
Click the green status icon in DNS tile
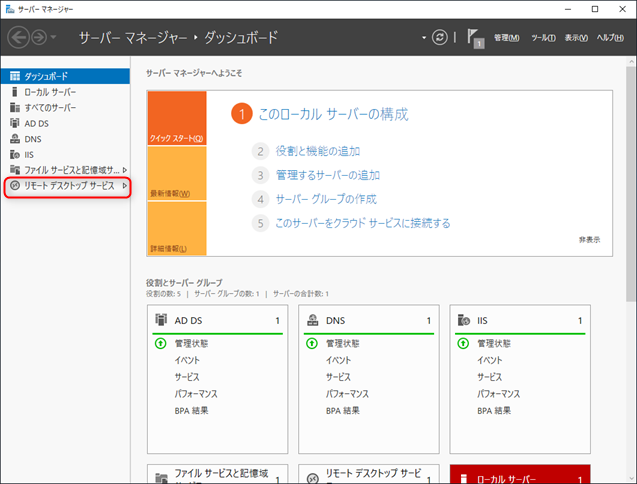(x=312, y=344)
